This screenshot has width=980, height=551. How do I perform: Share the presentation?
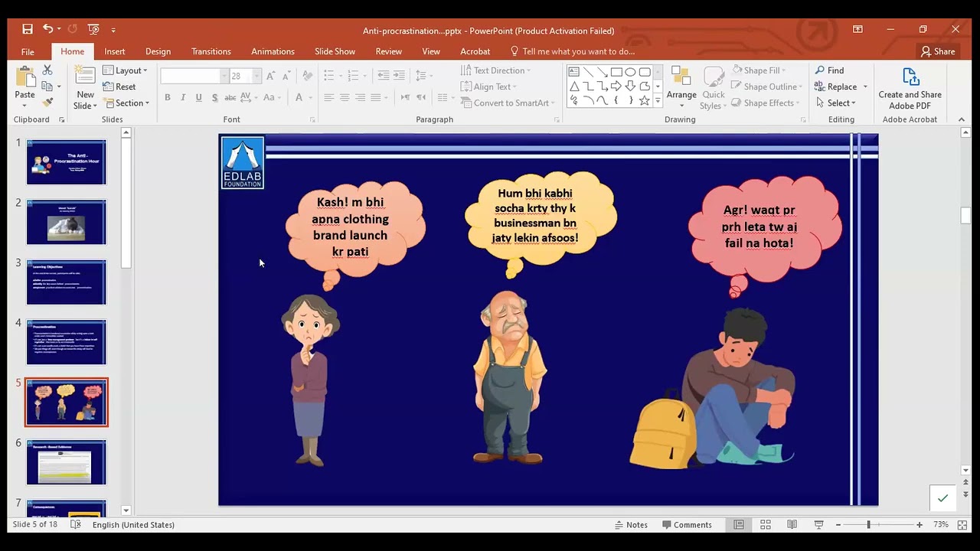[938, 51]
